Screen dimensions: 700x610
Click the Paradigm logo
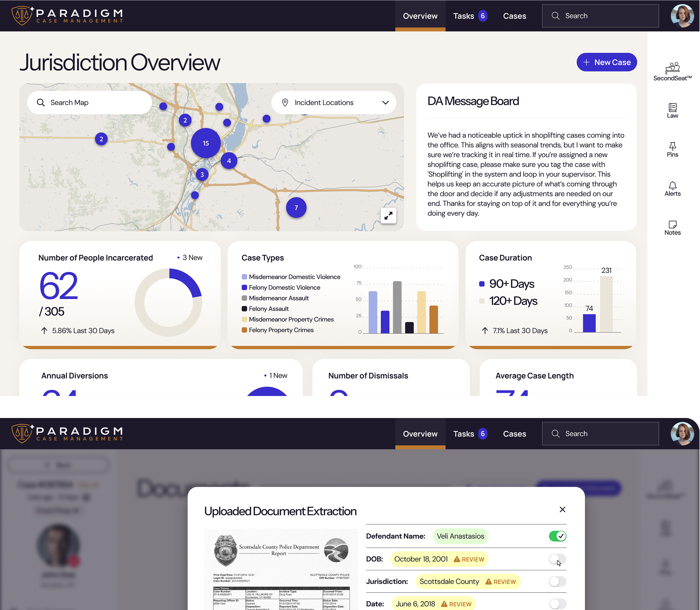pyautogui.click(x=66, y=15)
